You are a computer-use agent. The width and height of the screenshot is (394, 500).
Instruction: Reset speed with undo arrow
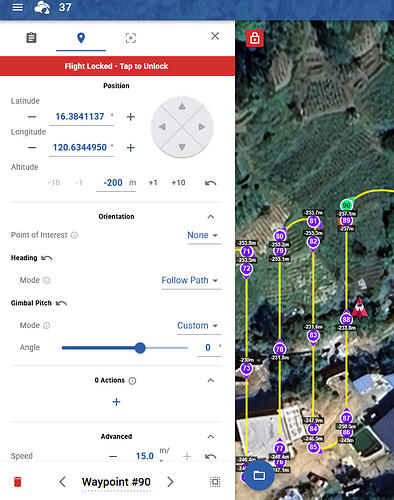[210, 456]
